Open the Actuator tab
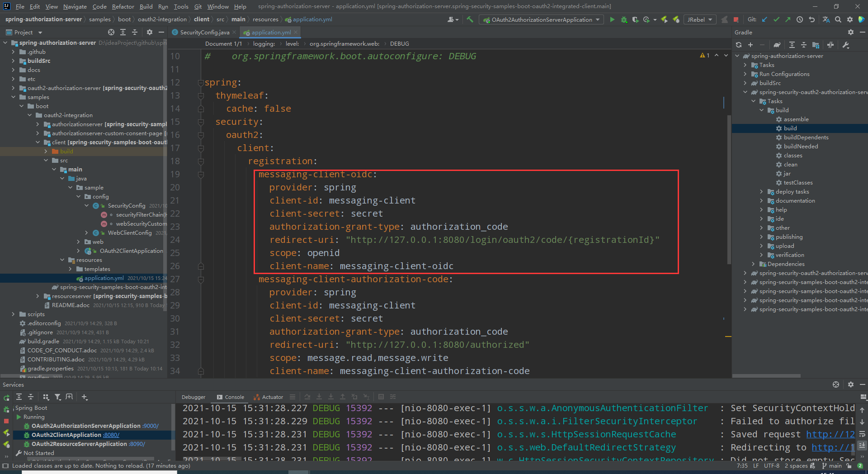The width and height of the screenshot is (868, 474). pos(269,397)
